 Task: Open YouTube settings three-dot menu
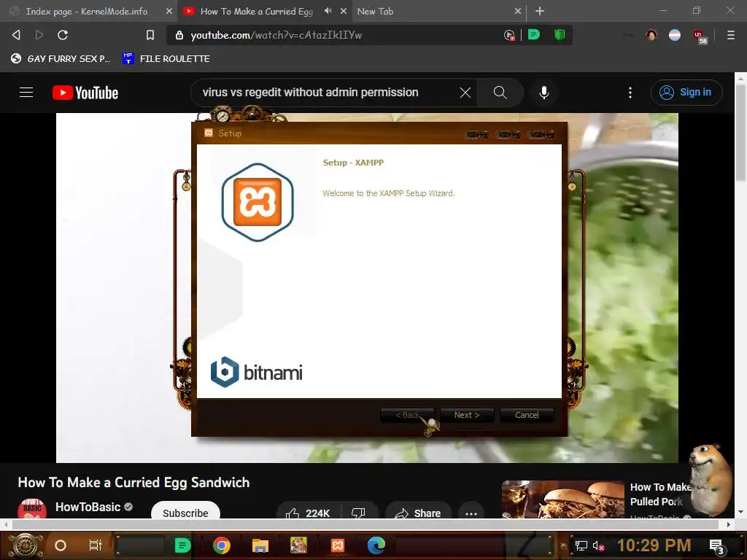pyautogui.click(x=630, y=93)
